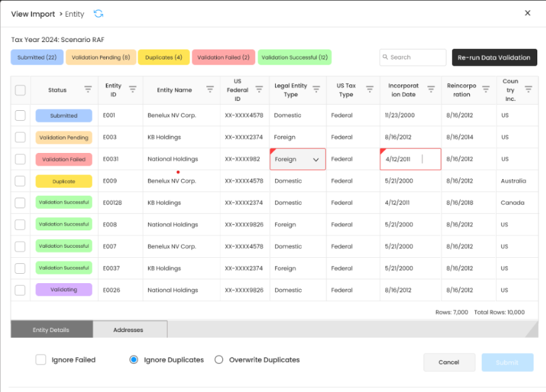Select the checkbox for entity E0031

coord(20,159)
